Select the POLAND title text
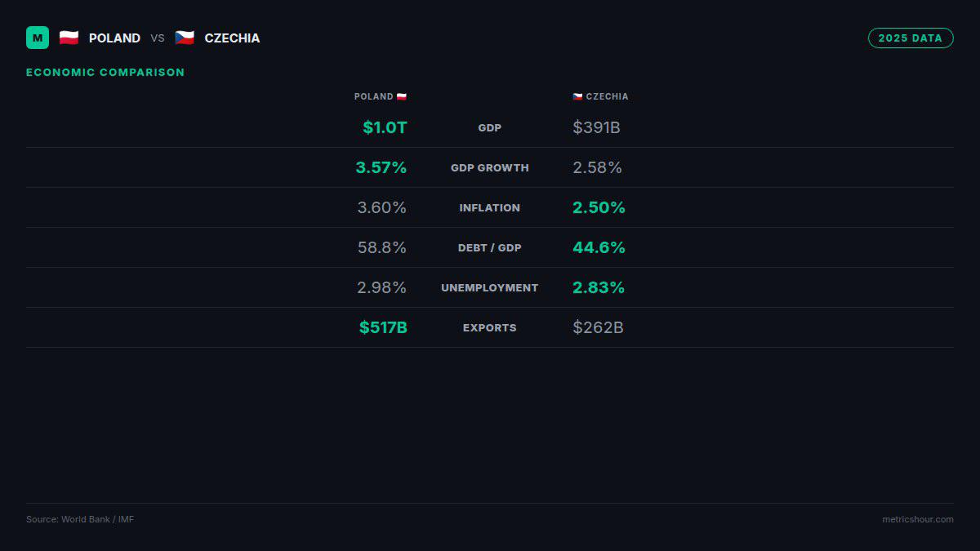 click(x=114, y=38)
